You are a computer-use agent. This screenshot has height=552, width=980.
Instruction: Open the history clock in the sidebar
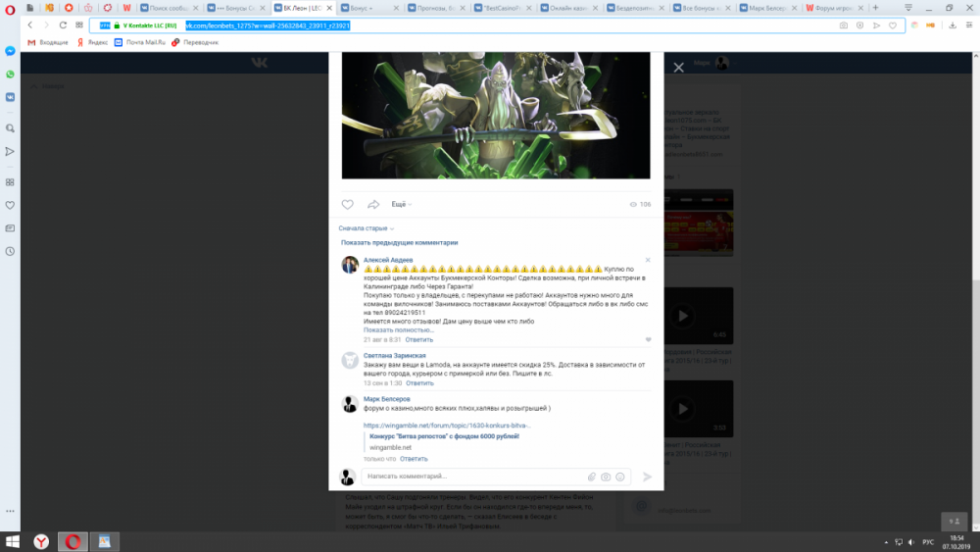10,251
